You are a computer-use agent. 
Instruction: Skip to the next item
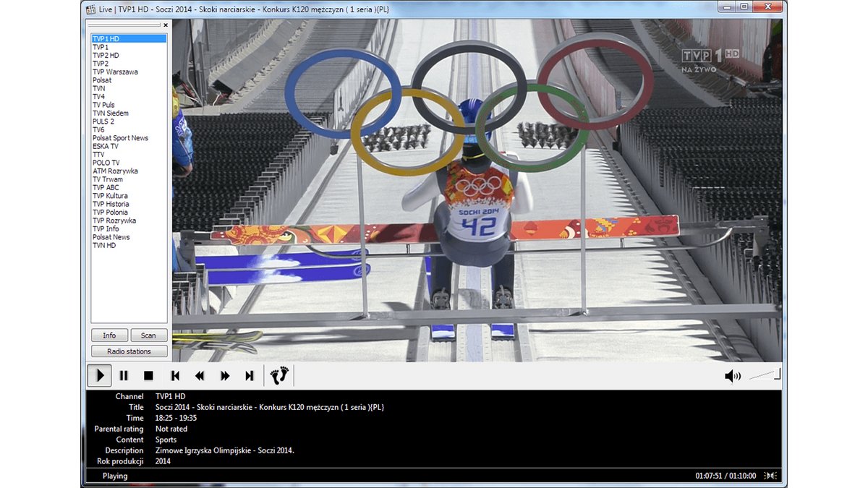250,376
